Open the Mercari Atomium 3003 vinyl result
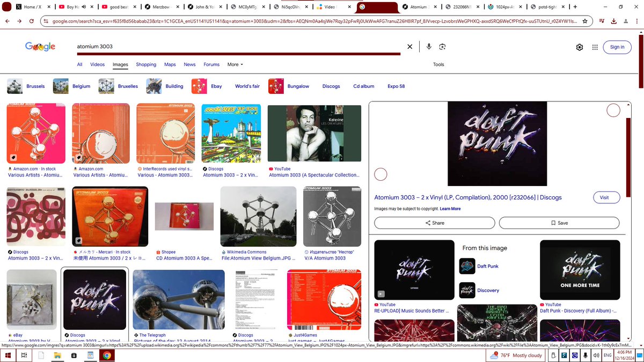Image resolution: width=644 pixels, height=362 pixels. point(109,216)
